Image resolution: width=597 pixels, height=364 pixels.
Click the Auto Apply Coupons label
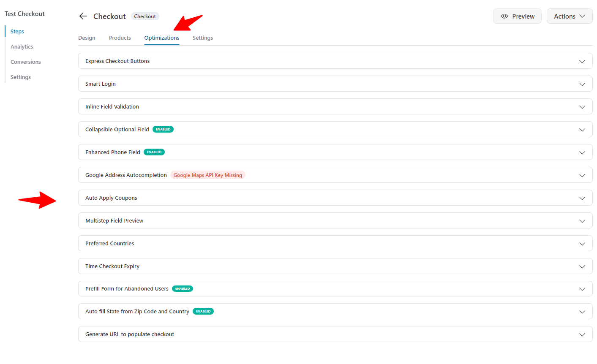coord(111,198)
